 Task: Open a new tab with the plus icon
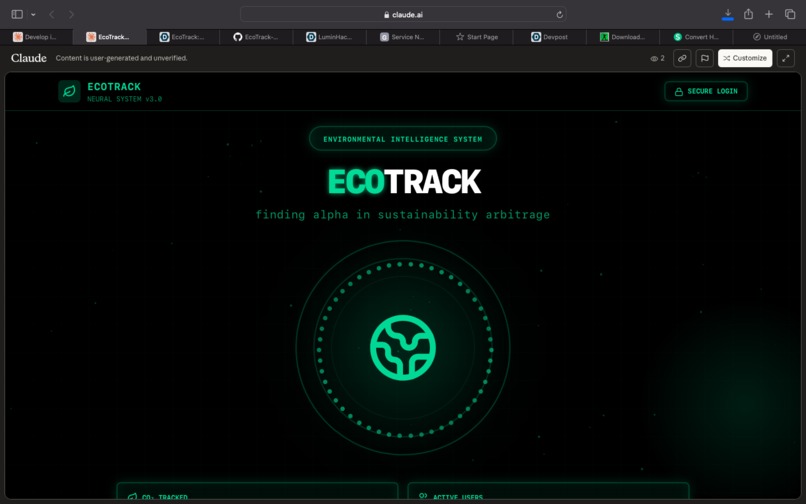click(x=768, y=14)
